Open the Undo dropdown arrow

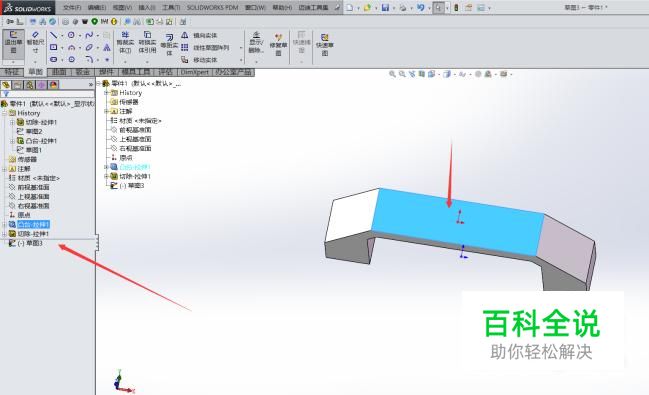click(x=429, y=8)
